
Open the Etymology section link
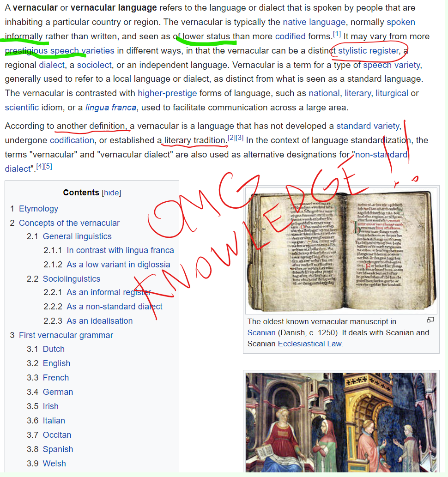(38, 209)
